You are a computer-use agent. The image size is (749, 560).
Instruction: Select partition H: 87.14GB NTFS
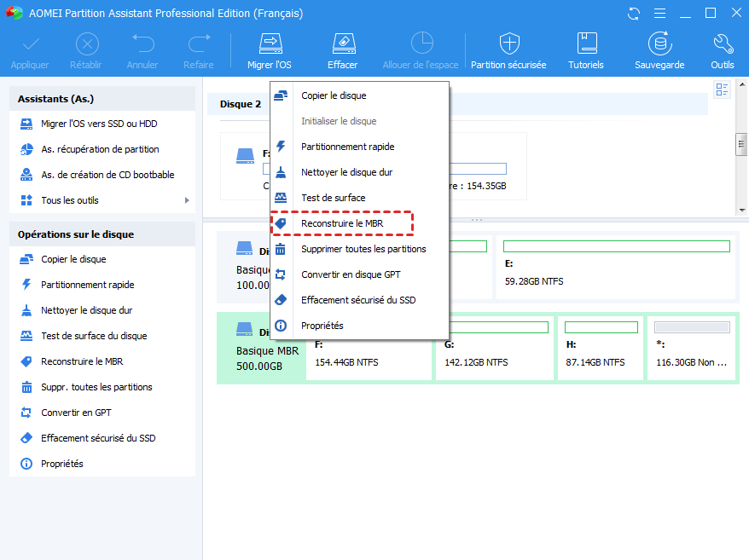601,348
